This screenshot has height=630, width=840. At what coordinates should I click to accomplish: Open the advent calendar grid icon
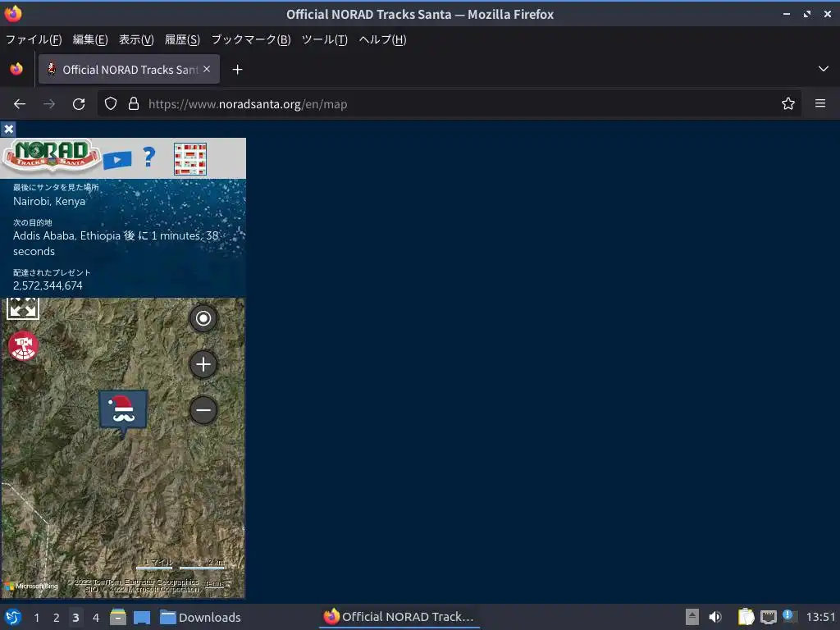[x=190, y=158]
